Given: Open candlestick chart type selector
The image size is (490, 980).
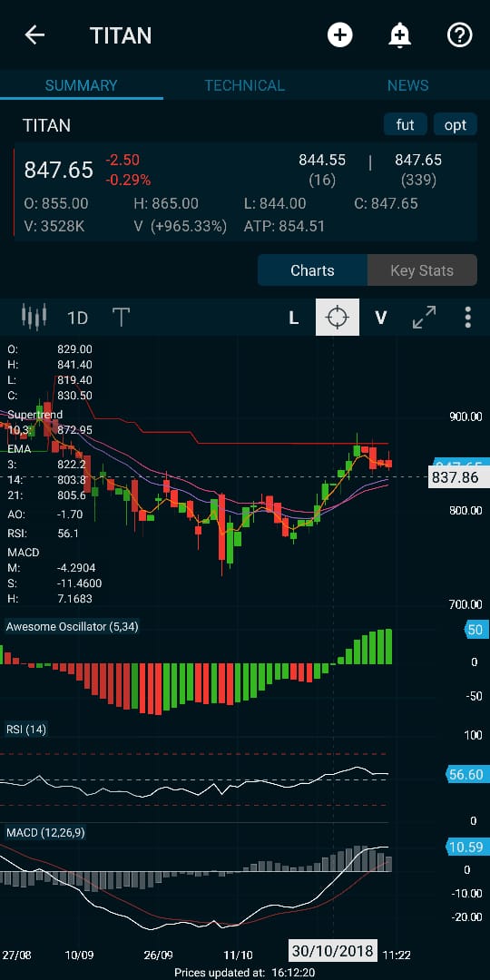Looking at the screenshot, I should [34, 317].
